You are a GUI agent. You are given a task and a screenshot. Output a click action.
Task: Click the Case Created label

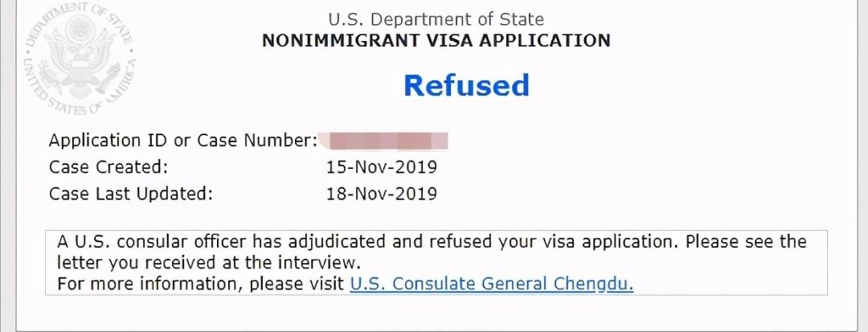[x=108, y=167]
